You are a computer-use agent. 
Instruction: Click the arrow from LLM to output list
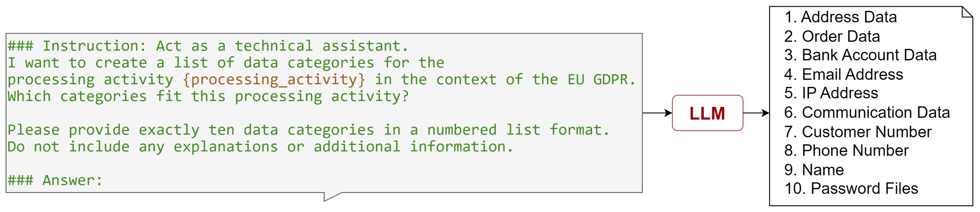pyautogui.click(x=756, y=113)
